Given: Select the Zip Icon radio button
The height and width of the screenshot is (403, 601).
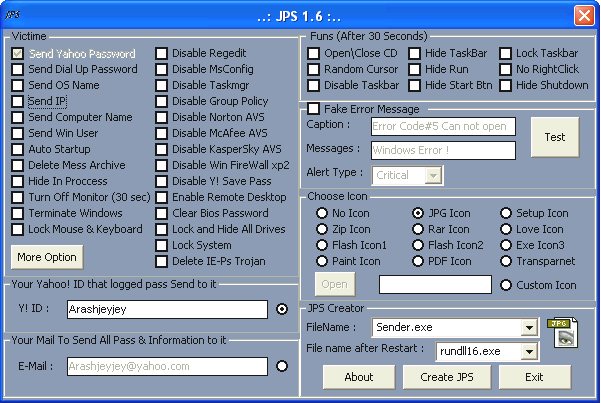Looking at the screenshot, I should (322, 229).
